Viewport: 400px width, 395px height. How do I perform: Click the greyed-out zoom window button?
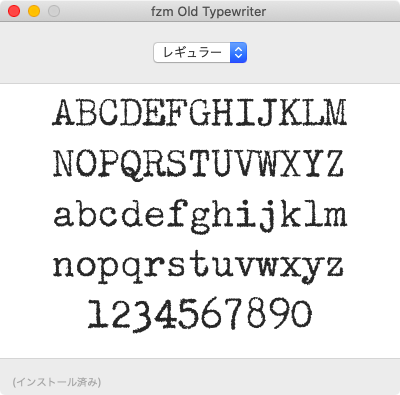(x=54, y=11)
